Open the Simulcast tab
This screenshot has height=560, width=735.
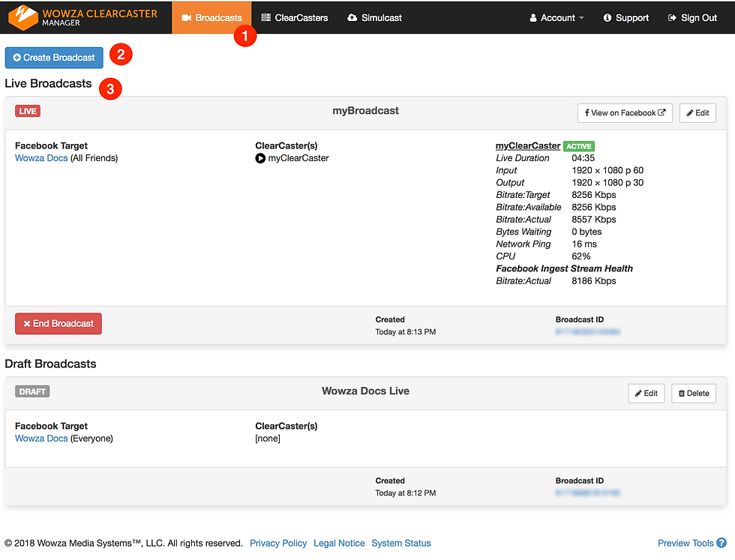coord(374,18)
